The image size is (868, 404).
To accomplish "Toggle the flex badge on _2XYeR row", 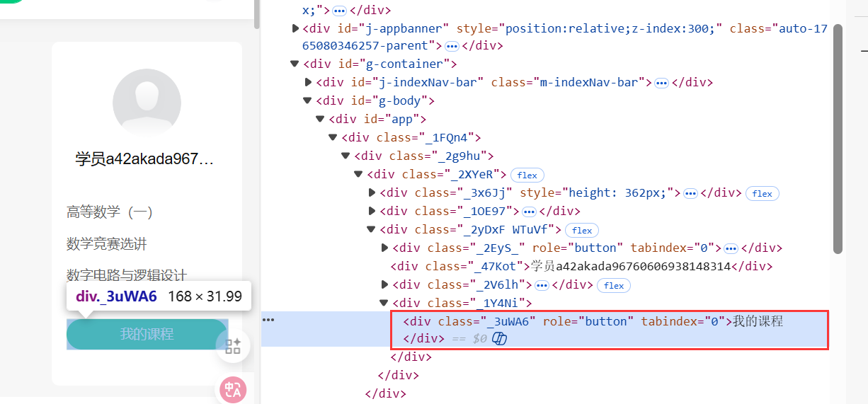I will [527, 175].
